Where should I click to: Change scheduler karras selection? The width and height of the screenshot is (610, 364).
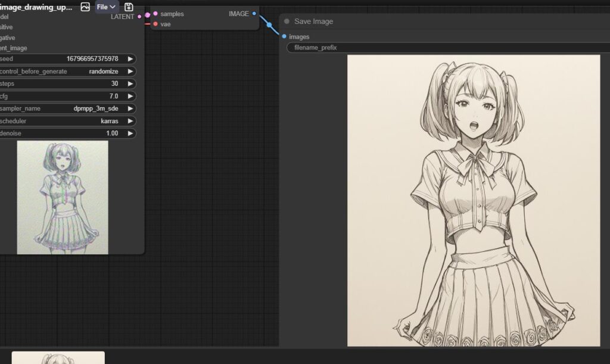(x=68, y=121)
